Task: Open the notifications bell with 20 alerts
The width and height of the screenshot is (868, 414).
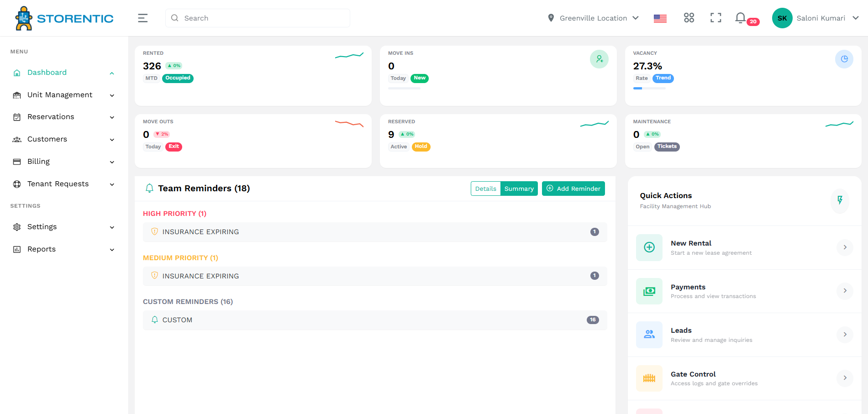Action: [x=740, y=18]
